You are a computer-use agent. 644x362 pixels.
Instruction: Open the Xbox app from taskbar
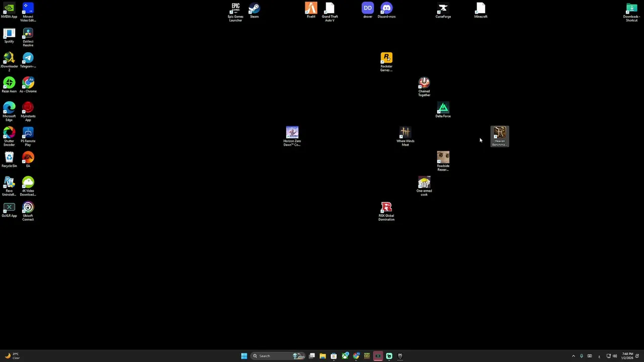coord(345,356)
